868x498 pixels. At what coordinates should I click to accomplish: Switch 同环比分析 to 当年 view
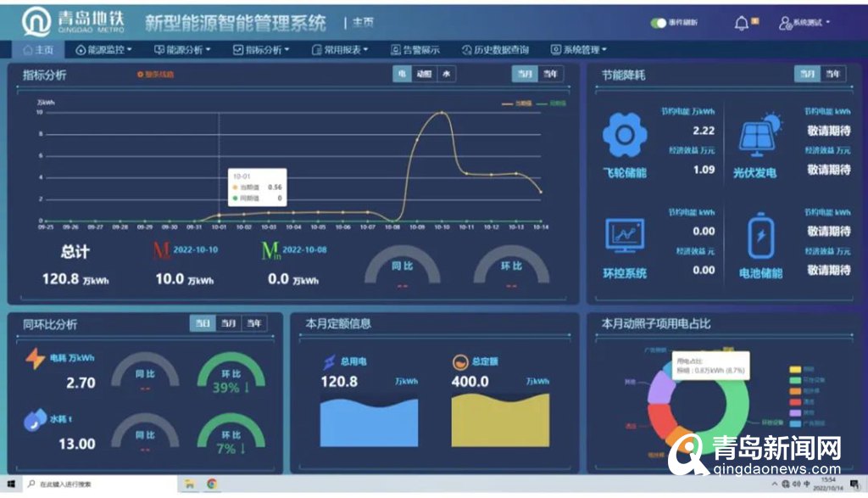[x=254, y=323]
